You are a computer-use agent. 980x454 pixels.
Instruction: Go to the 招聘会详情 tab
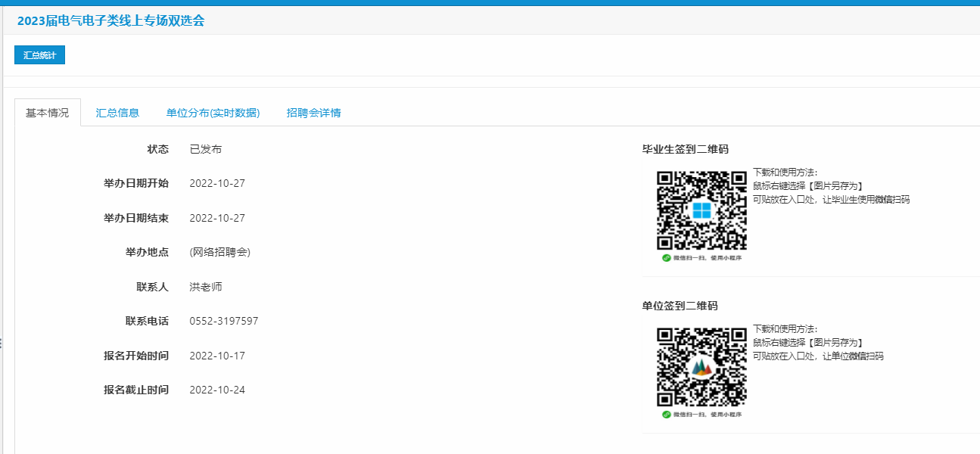[313, 113]
